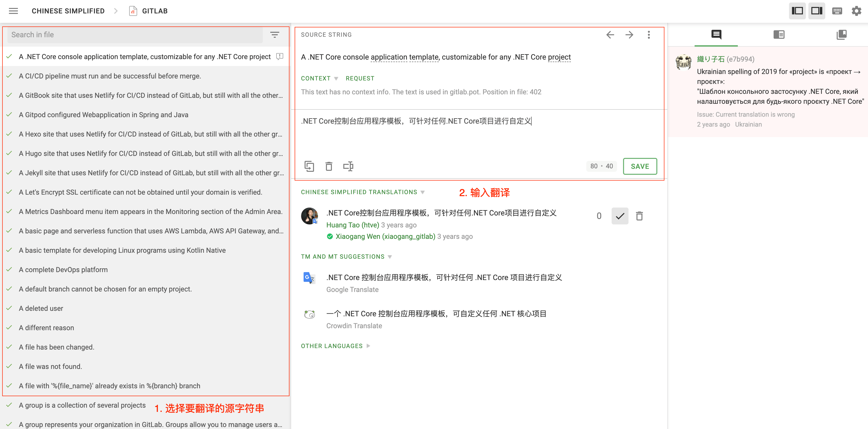The image size is (868, 429).
Task: Approve Huang Tao's translation with checkmark
Action: (620, 216)
